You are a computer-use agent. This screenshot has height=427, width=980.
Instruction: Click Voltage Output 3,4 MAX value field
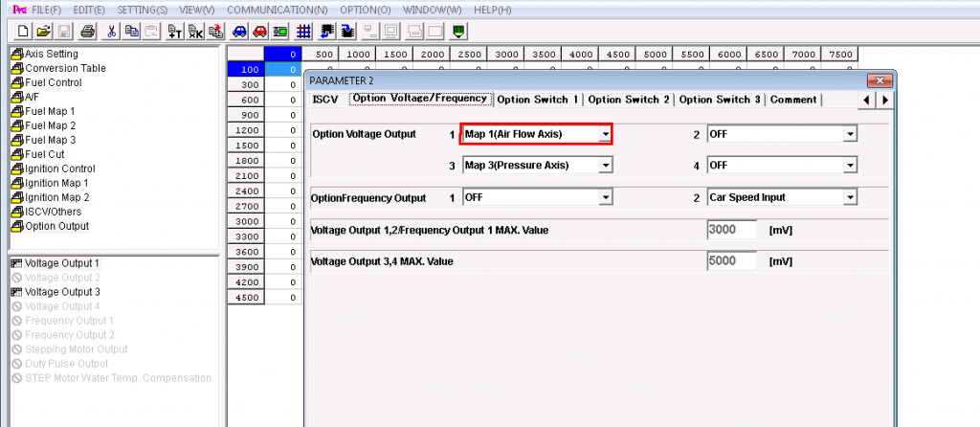(731, 261)
